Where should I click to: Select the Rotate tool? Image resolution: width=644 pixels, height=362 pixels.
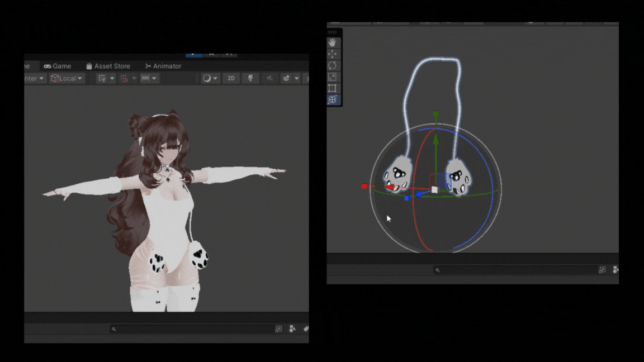[332, 65]
